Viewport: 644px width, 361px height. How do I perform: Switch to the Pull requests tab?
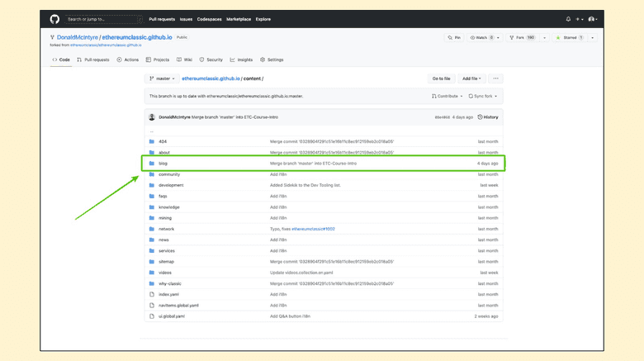pos(93,59)
